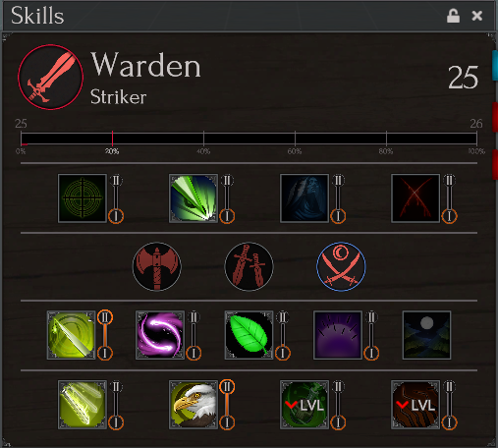Set yellow-green slash skill to rank I

coord(105,353)
